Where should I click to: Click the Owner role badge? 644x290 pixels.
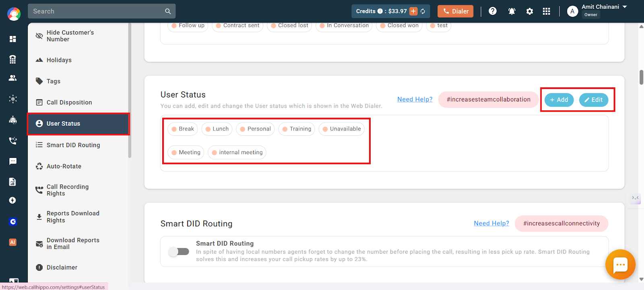coord(591,15)
